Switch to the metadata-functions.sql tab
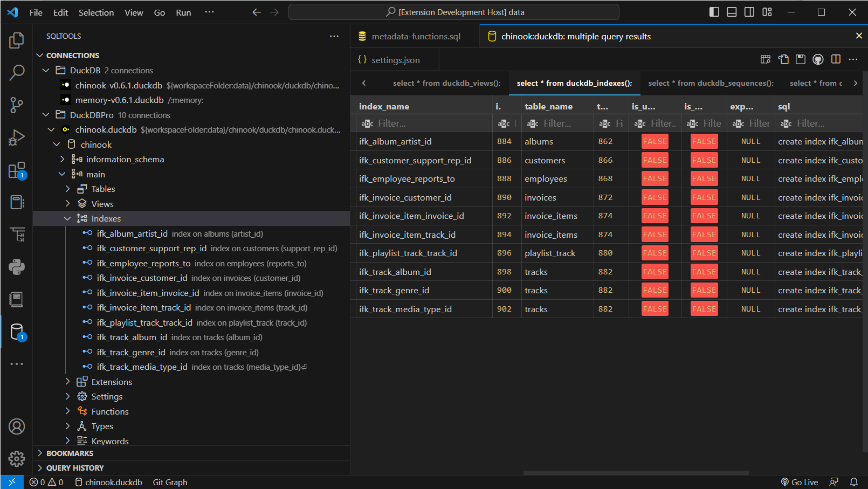This screenshot has width=868, height=489. 416,36
